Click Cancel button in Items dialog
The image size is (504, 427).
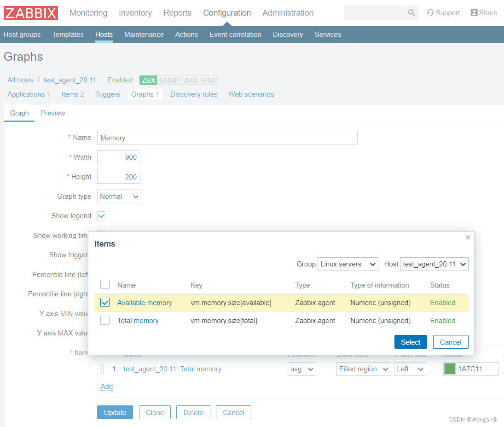coord(450,342)
